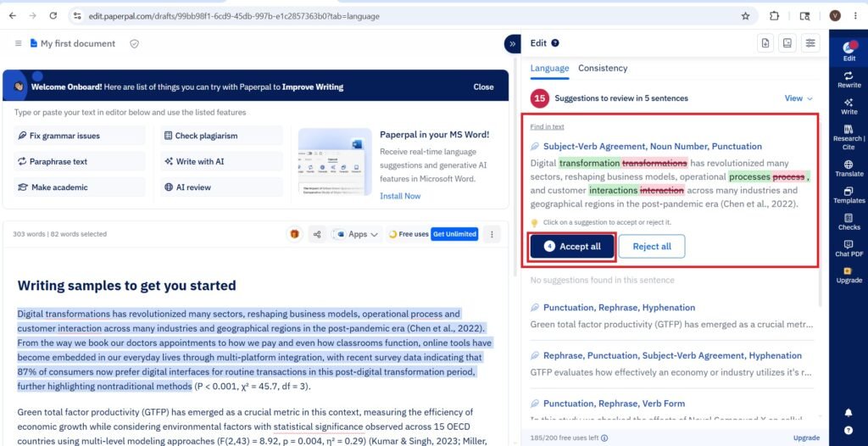Reload the page with refresh icon
The width and height of the screenshot is (868, 446).
(53, 16)
